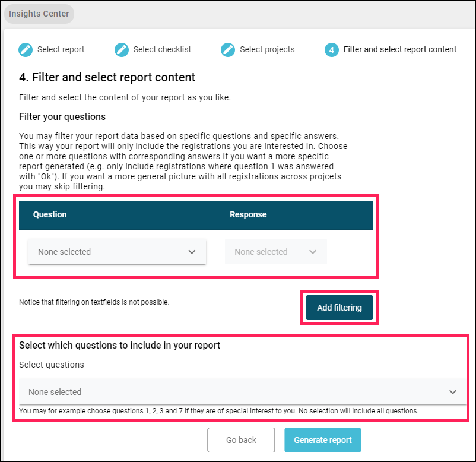Screen dimensions: 476x462
Task: Click the Response dropdown chevron arrow
Action: click(x=313, y=252)
